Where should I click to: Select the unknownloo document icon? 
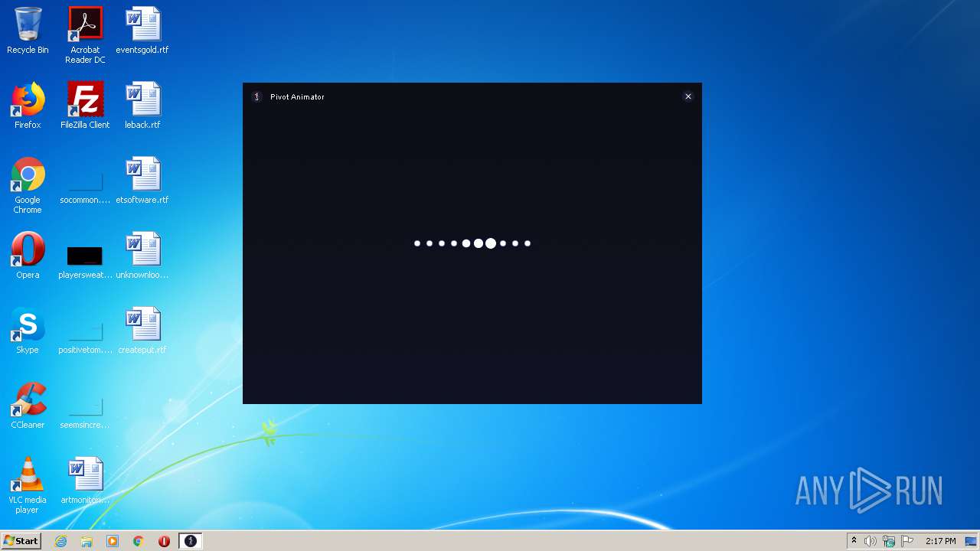tap(142, 256)
